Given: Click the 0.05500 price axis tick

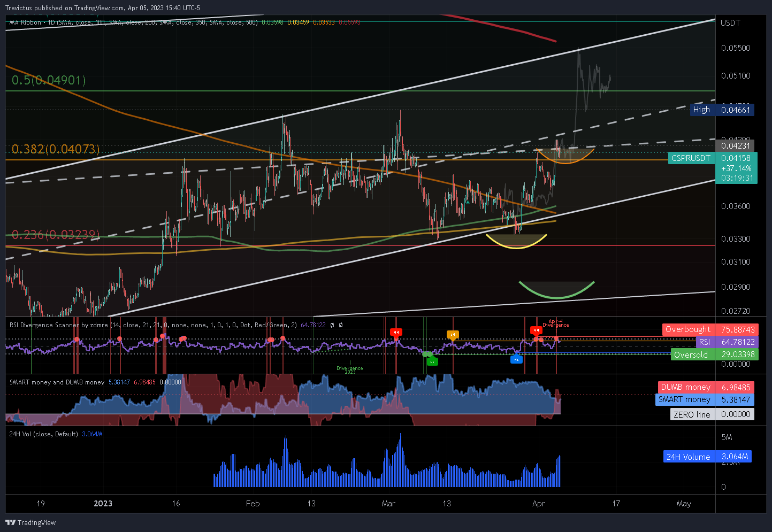Looking at the screenshot, I should point(736,48).
